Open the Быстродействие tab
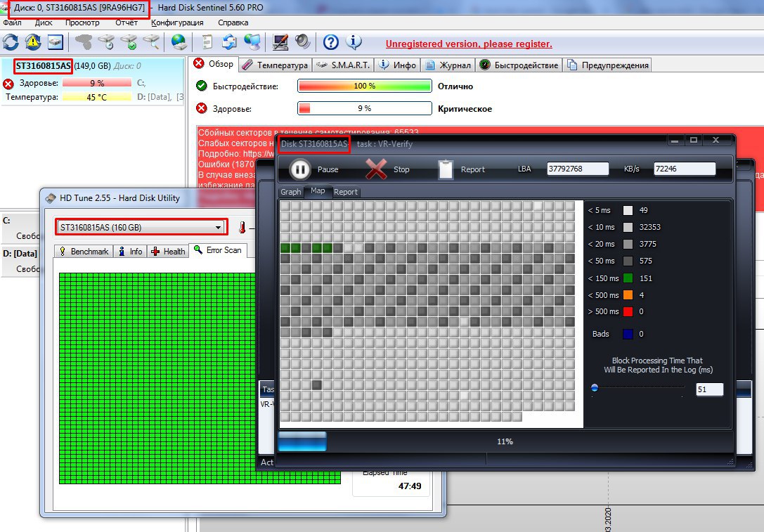The height and width of the screenshot is (532, 764). click(x=519, y=65)
